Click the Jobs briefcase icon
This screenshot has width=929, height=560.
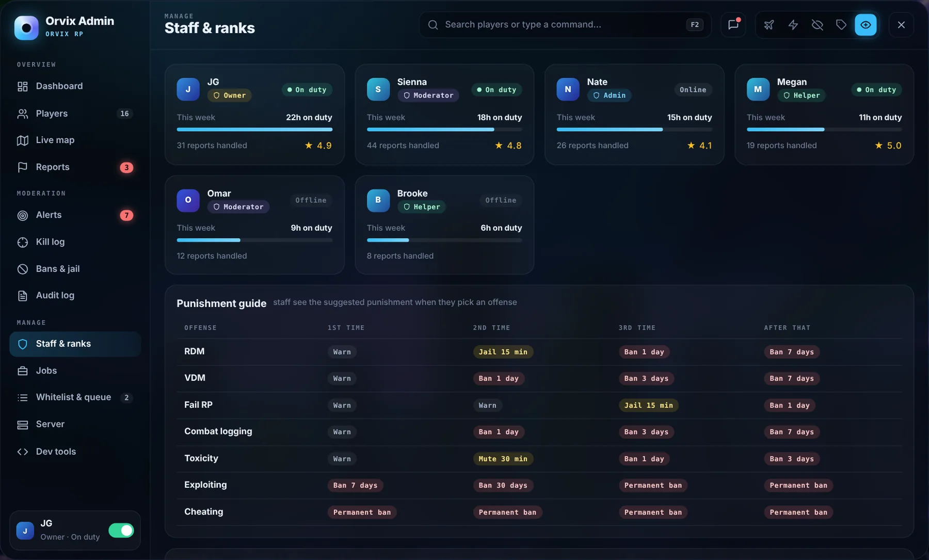[x=23, y=371]
